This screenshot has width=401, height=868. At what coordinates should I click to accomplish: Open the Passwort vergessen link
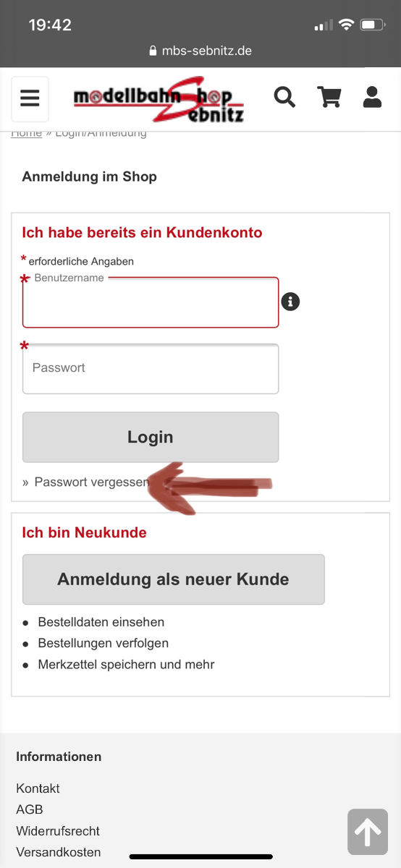tap(91, 482)
